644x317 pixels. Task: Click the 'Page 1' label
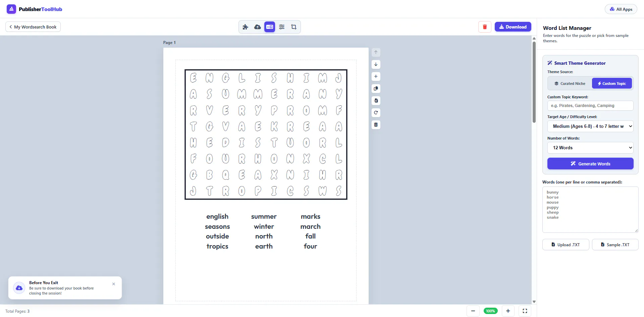coord(169,43)
